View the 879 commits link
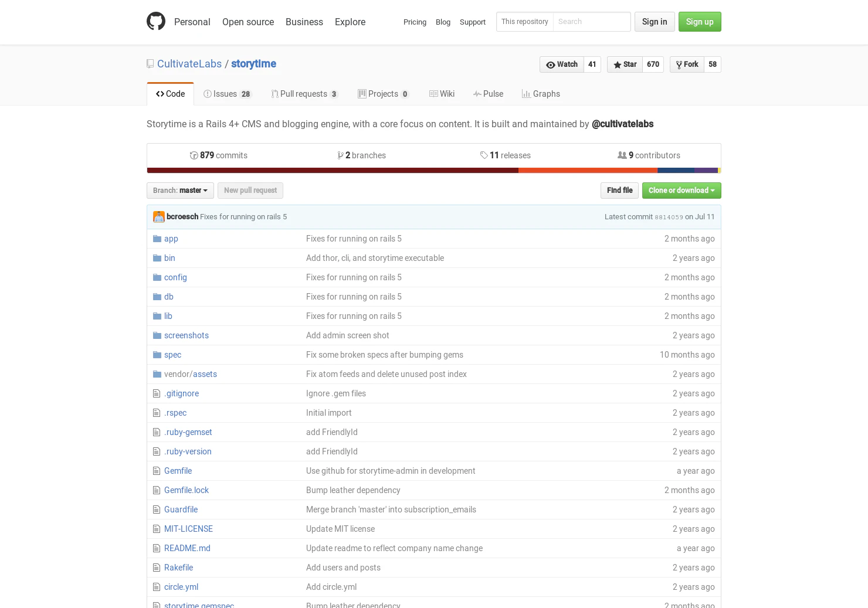 pos(219,155)
